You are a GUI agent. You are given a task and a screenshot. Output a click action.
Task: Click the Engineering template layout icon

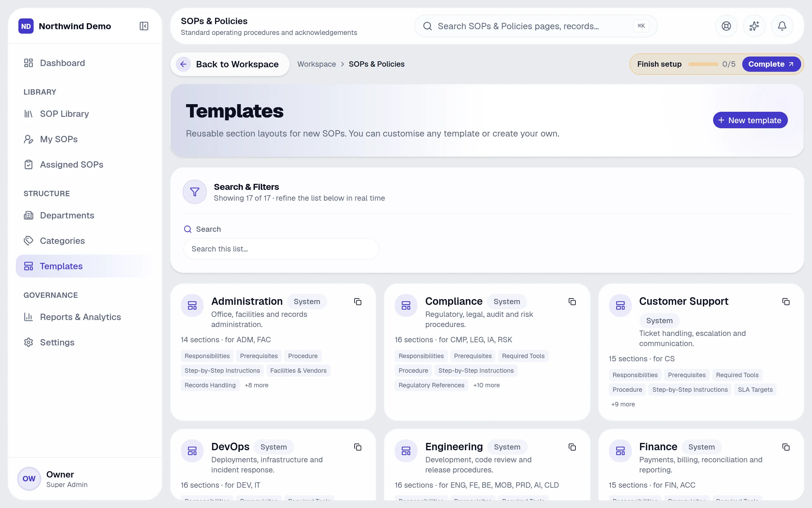click(x=406, y=451)
